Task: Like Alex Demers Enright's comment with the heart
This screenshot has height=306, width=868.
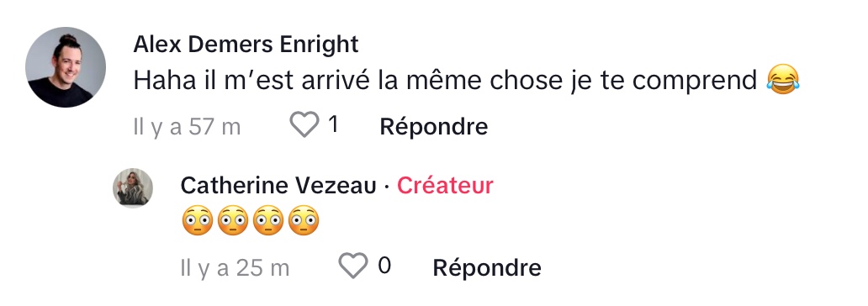Action: point(305,124)
